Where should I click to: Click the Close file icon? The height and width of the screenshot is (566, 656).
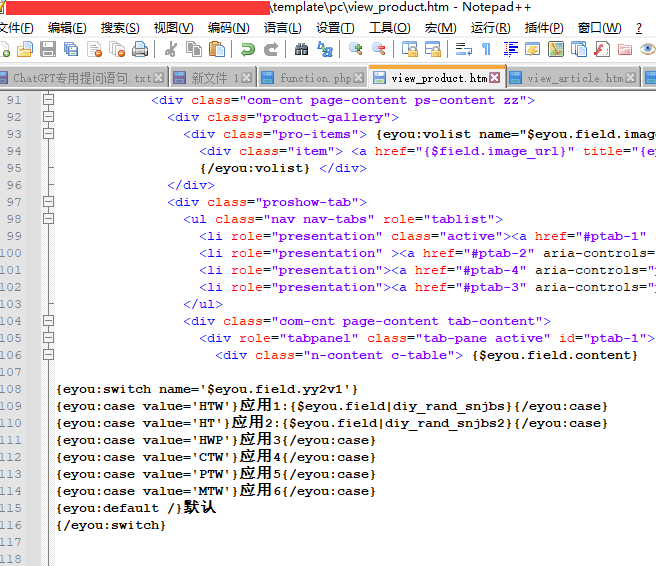point(95,49)
